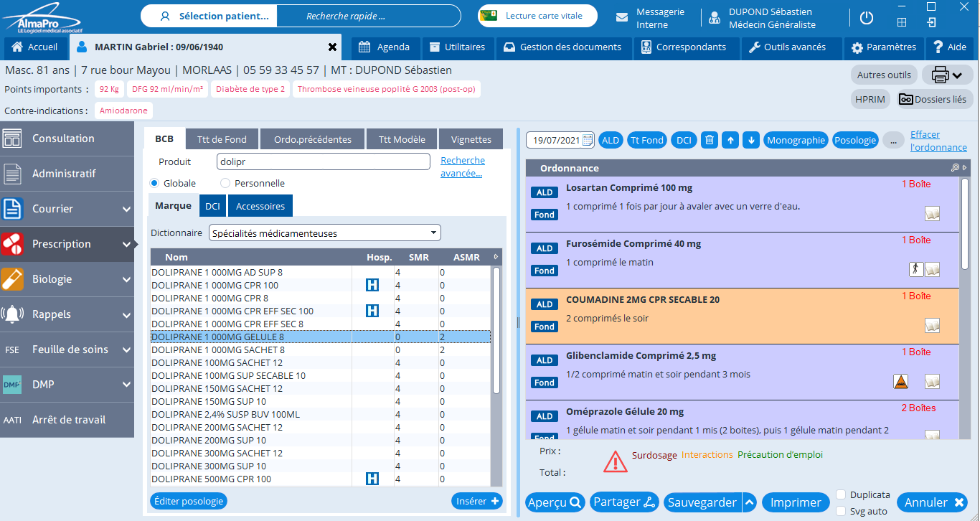The width and height of the screenshot is (980, 521).
Task: Open the Agenda tab in the top menu
Action: tap(385, 47)
